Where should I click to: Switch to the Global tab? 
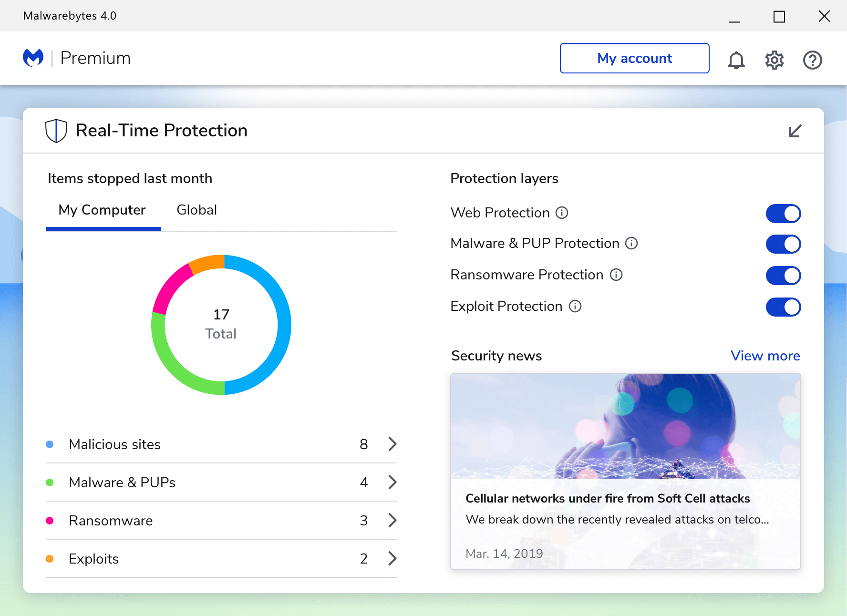click(x=196, y=210)
